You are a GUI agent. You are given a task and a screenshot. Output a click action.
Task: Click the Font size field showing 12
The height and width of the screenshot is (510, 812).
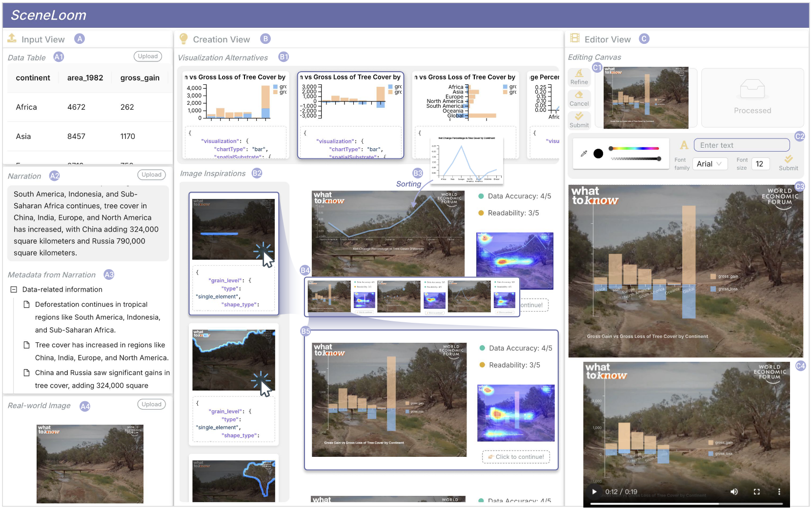click(x=760, y=164)
